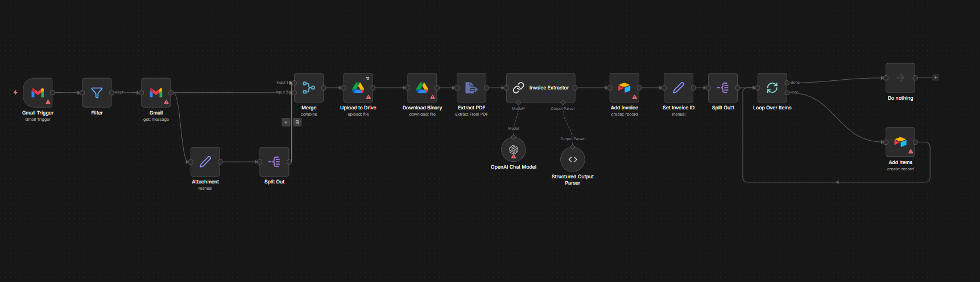Open the Add Items Airtable node

[900, 142]
